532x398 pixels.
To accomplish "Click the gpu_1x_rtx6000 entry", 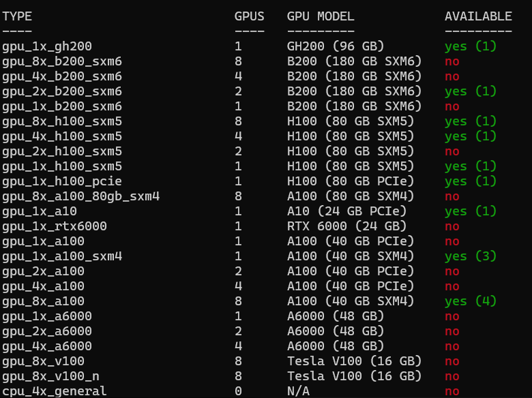I will coord(55,226).
